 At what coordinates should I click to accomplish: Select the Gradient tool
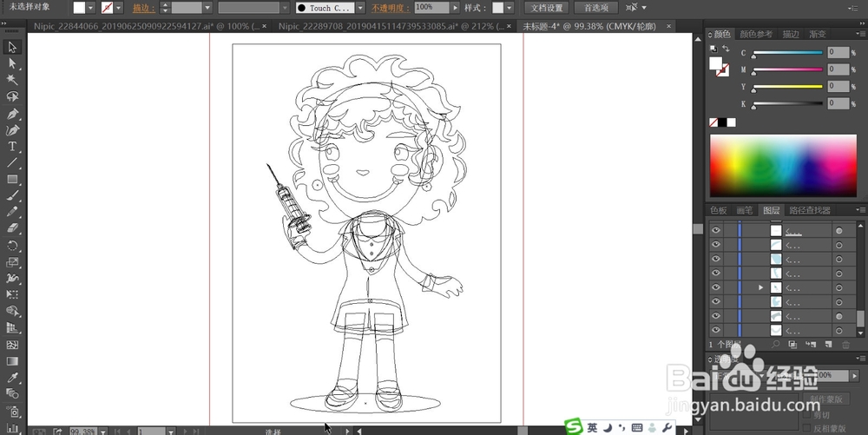point(12,361)
